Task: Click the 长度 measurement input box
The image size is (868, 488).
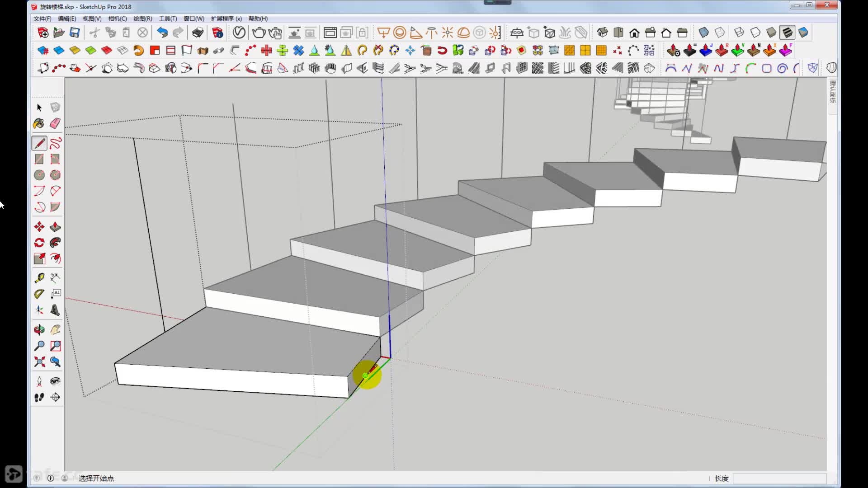Action: click(x=779, y=478)
